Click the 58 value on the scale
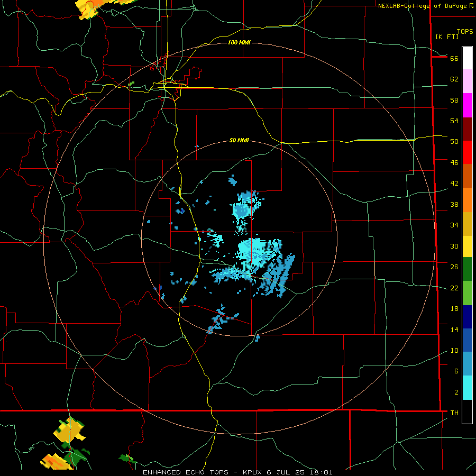The height and width of the screenshot is (476, 476). point(454,100)
